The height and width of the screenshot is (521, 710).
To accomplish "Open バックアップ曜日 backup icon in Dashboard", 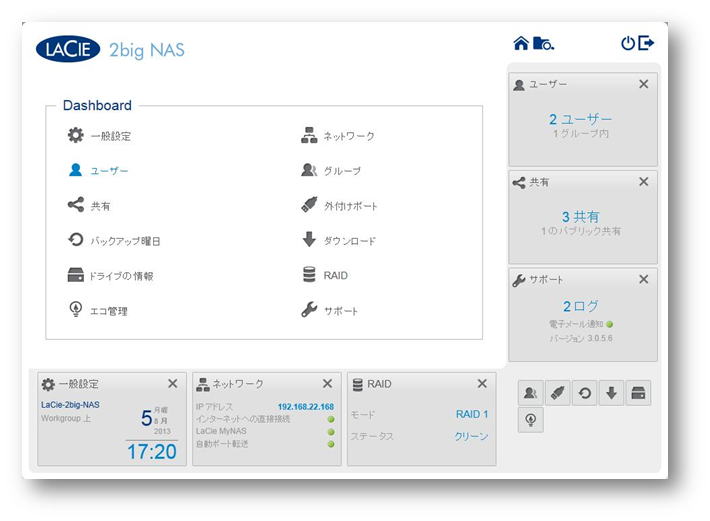I will point(76,239).
